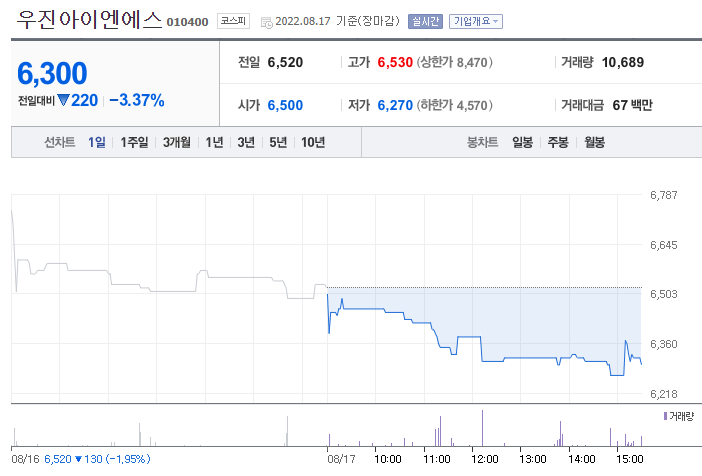Open the 기업개요 dropdown
Image resolution: width=702 pixels, height=476 pixels.
tap(475, 21)
